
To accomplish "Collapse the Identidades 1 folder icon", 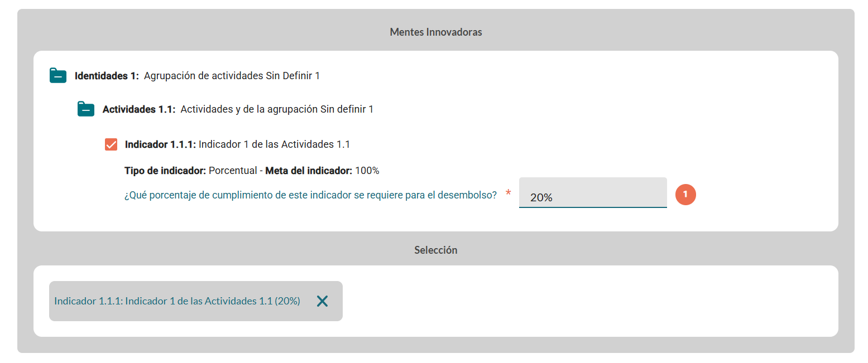I will (58, 76).
